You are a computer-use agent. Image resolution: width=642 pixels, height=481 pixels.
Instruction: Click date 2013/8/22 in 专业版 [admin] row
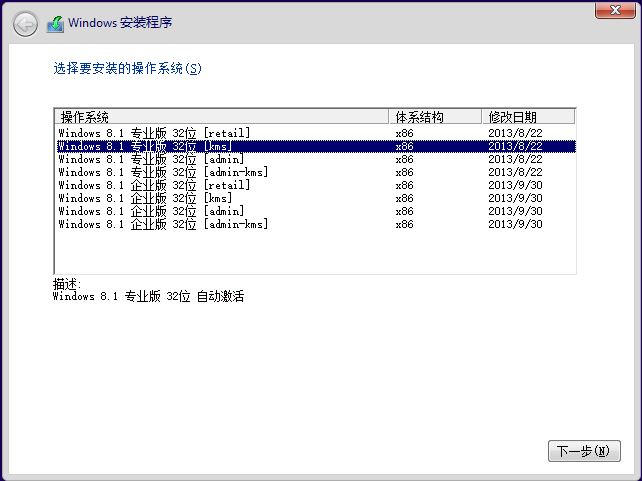click(515, 159)
